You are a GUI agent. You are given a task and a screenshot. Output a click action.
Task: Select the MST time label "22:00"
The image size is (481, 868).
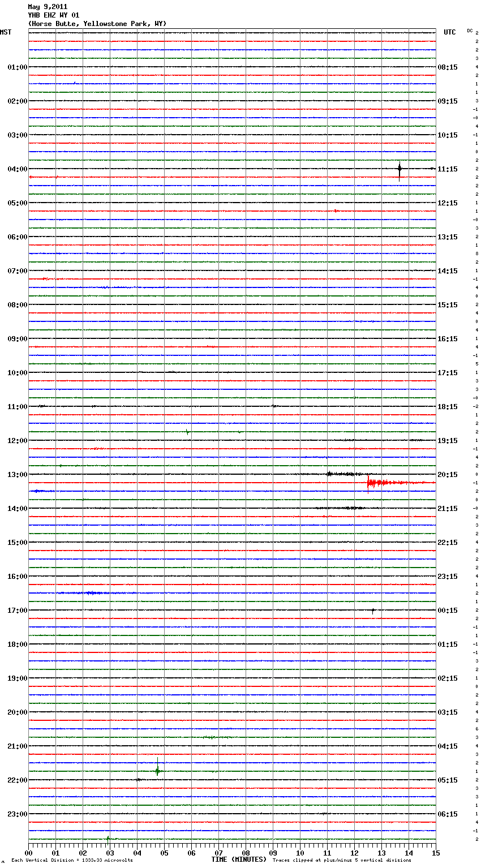17,780
